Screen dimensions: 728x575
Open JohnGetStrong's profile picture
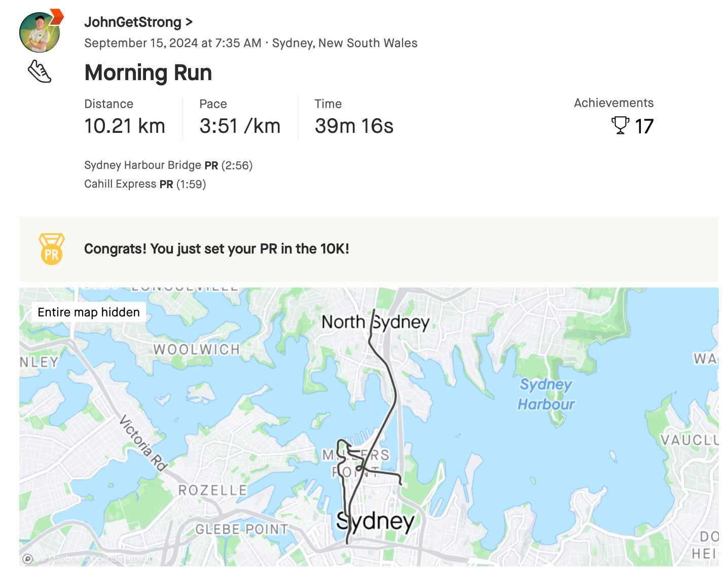[40, 32]
